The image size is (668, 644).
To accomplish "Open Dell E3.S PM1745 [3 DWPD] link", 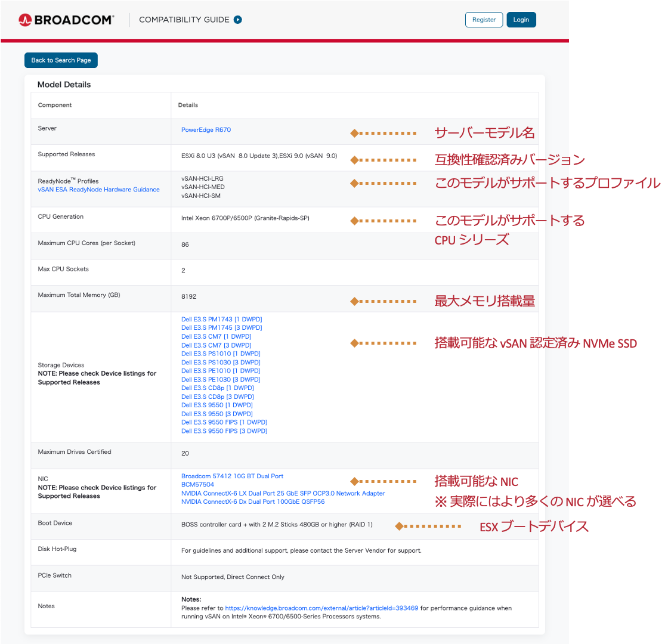I will click(221, 327).
